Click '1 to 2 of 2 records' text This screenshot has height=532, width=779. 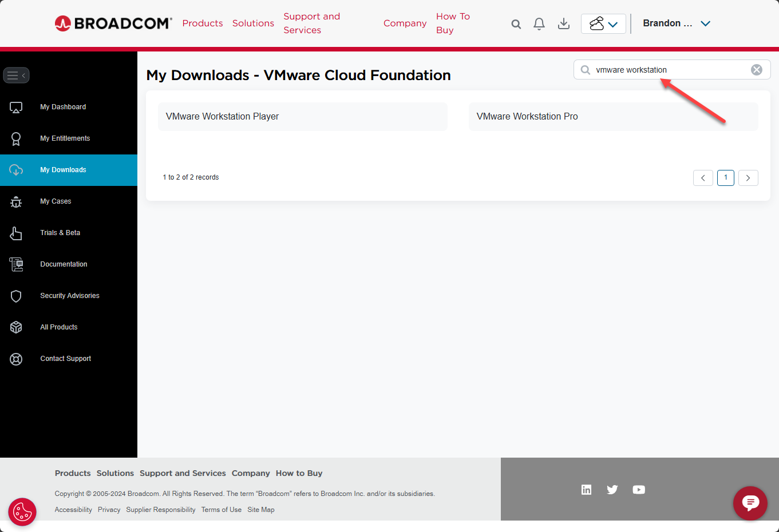[191, 177]
